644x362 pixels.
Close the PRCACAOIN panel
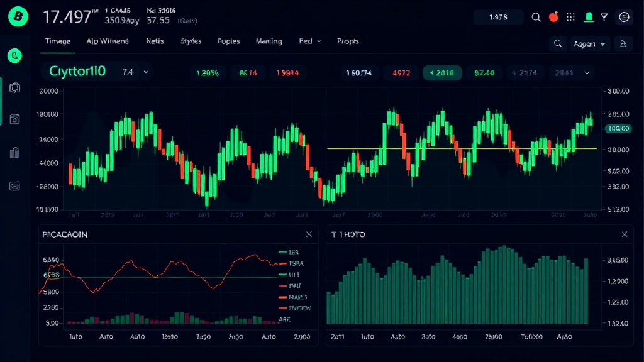(x=309, y=234)
